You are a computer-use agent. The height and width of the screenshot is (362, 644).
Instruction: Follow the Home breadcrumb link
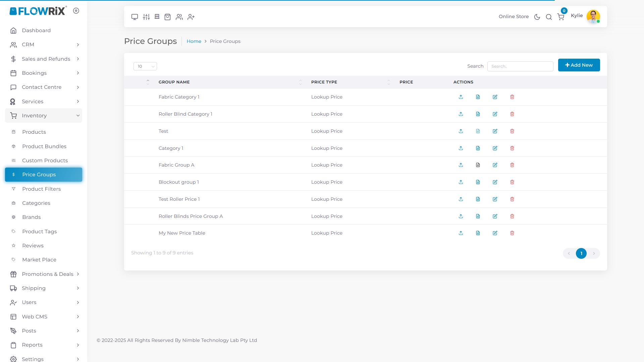(194, 41)
